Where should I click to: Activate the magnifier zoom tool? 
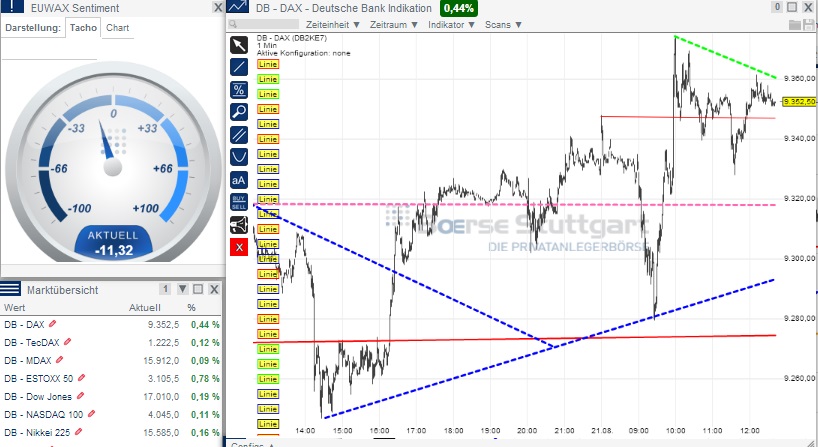click(239, 112)
